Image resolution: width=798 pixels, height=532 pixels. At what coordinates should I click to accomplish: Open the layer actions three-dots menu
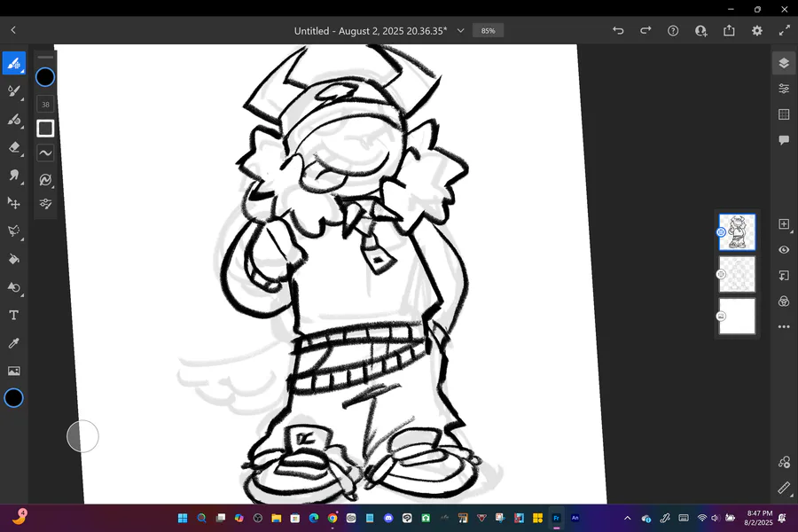[x=784, y=326]
